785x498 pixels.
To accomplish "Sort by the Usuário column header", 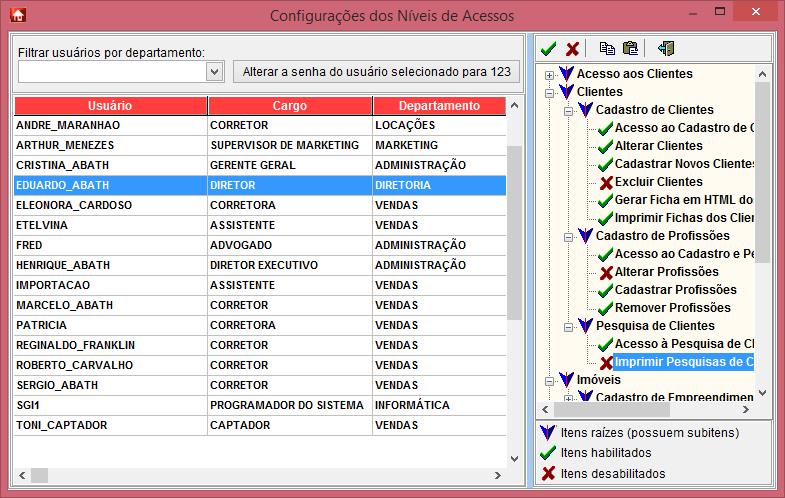I will [110, 106].
